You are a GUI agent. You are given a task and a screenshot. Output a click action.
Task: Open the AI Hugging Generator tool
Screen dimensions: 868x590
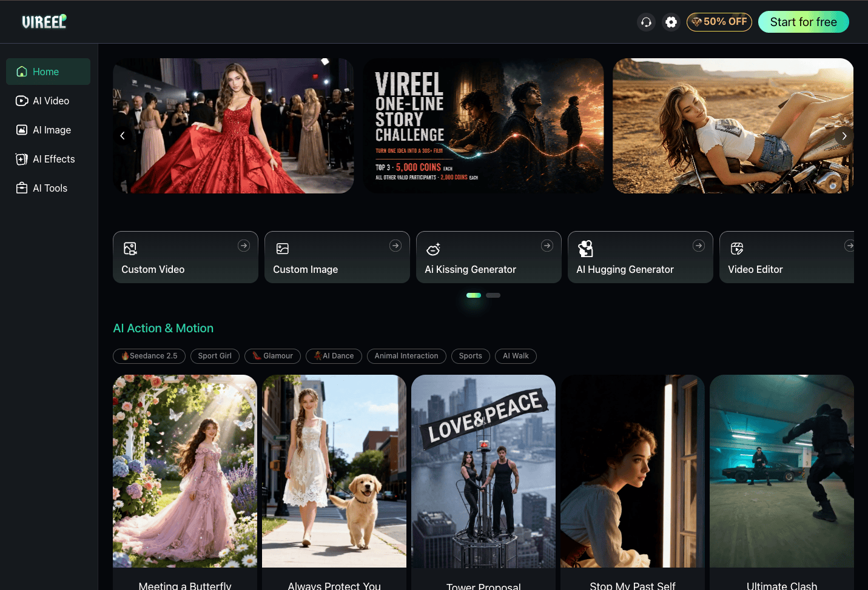pos(641,257)
